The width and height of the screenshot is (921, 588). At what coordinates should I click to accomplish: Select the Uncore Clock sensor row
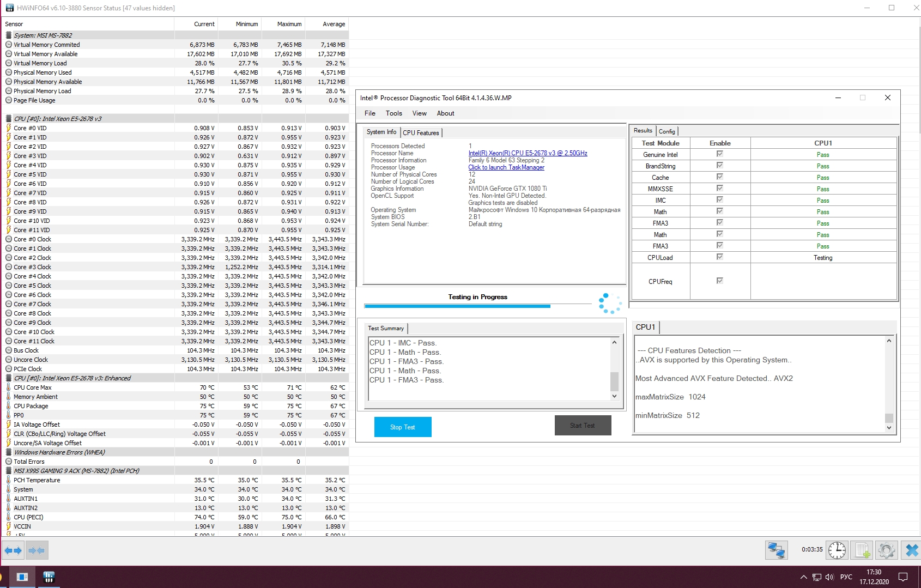pyautogui.click(x=174, y=360)
